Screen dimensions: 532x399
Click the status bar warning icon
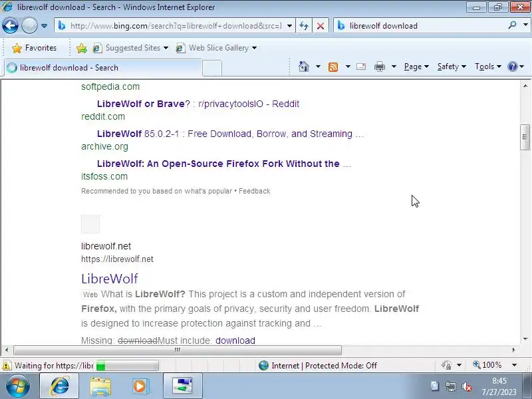[7, 366]
